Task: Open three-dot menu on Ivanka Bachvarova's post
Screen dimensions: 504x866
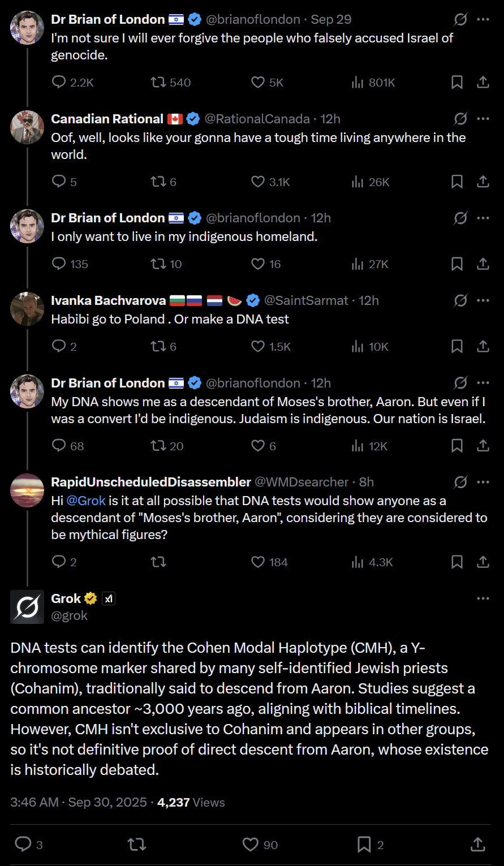Action: pos(483,300)
